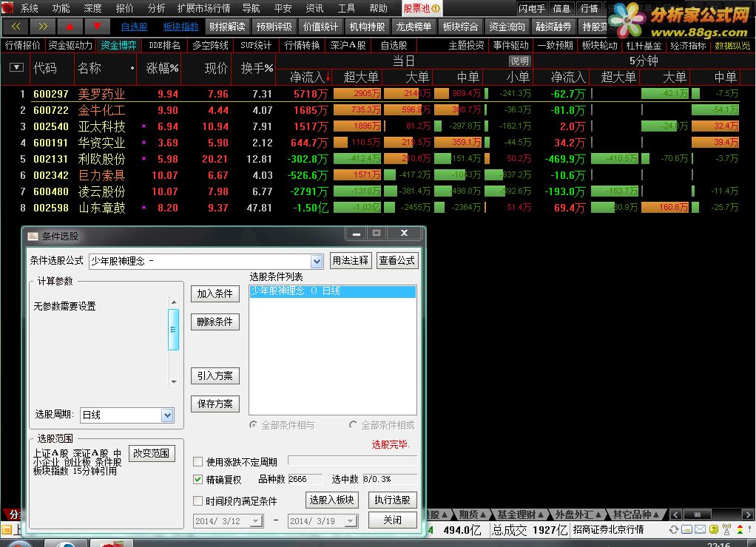Click 用法注释 button
The height and width of the screenshot is (547, 756).
[x=351, y=261]
